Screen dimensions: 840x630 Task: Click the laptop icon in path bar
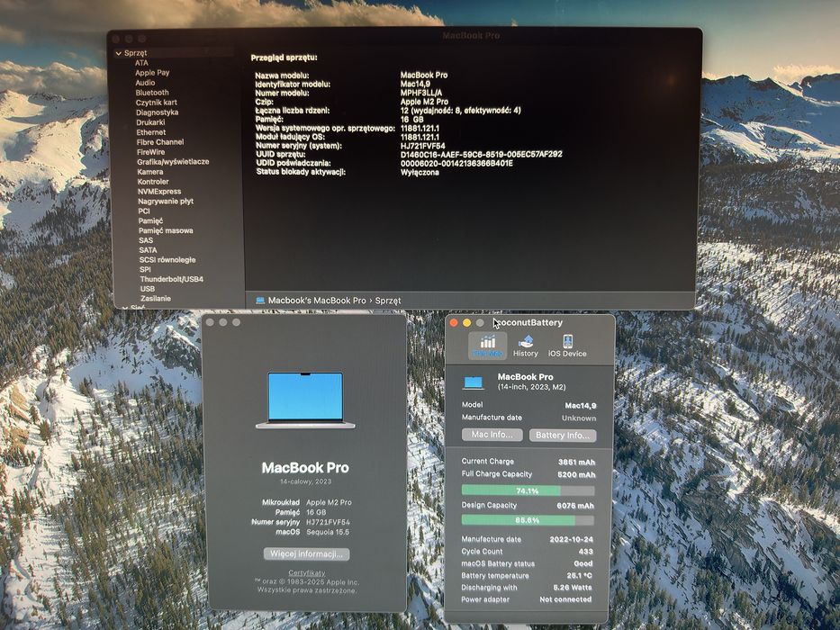point(260,300)
